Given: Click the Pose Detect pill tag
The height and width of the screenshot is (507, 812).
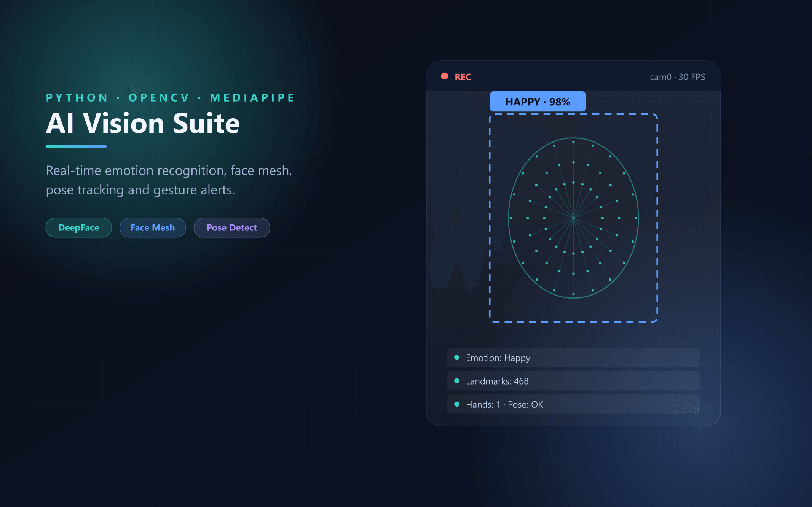Looking at the screenshot, I should click(232, 227).
